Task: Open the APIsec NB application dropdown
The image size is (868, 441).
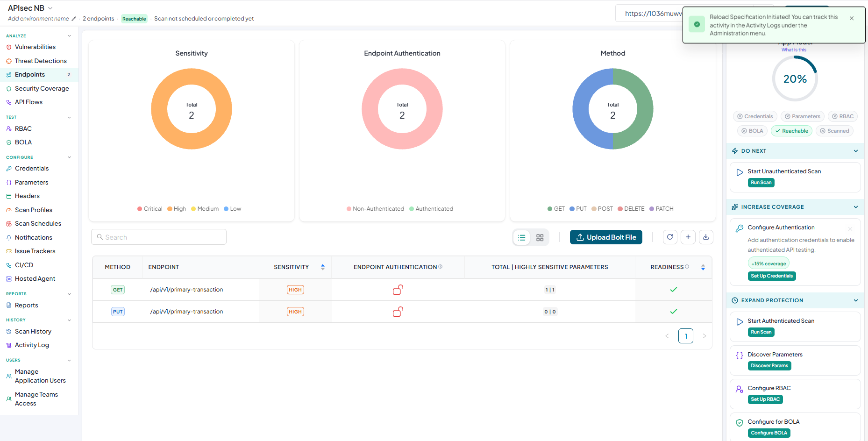Action: (50, 8)
